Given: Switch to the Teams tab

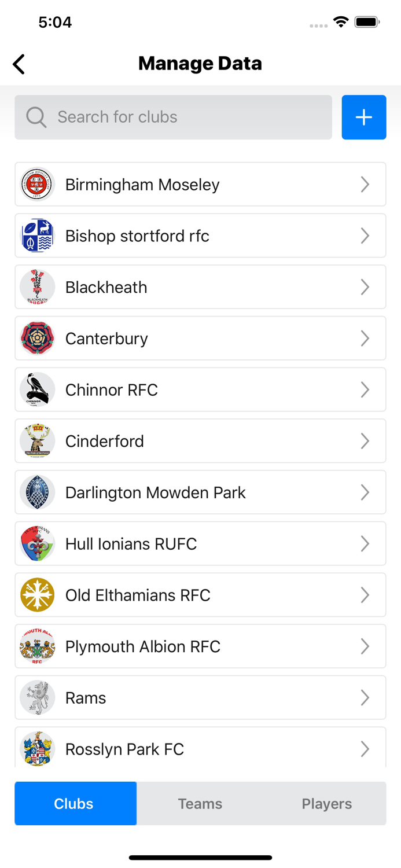Looking at the screenshot, I should [200, 803].
